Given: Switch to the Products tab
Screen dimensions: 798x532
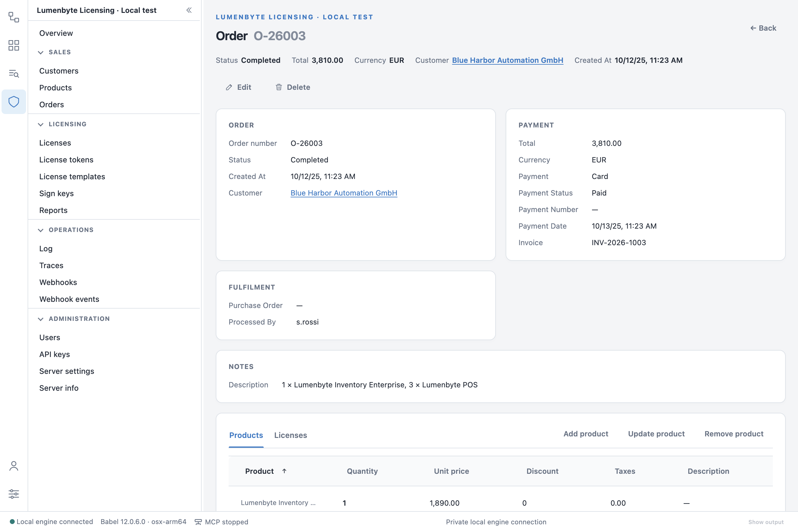Looking at the screenshot, I should (246, 435).
